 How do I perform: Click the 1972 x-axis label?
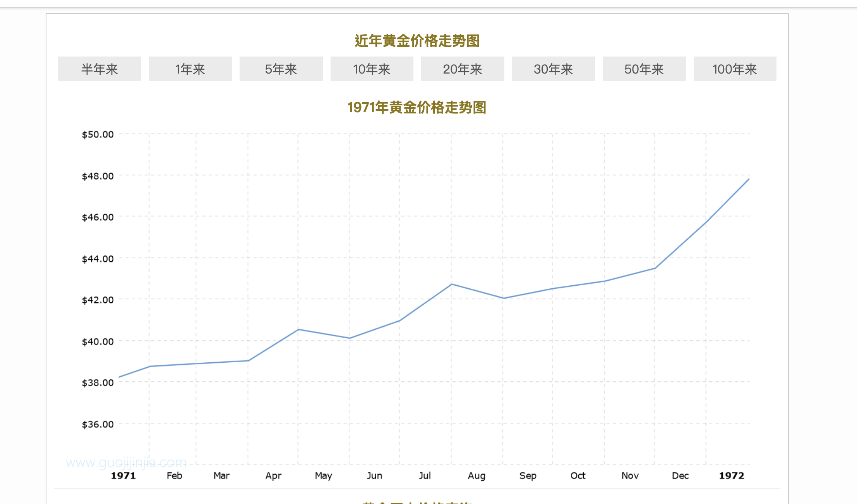pyautogui.click(x=731, y=475)
